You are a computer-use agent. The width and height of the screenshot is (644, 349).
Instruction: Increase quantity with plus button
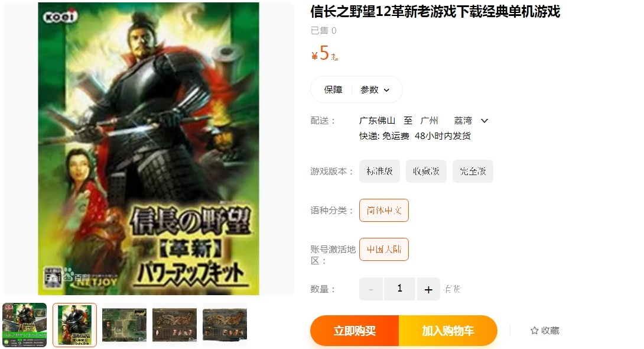pos(428,289)
